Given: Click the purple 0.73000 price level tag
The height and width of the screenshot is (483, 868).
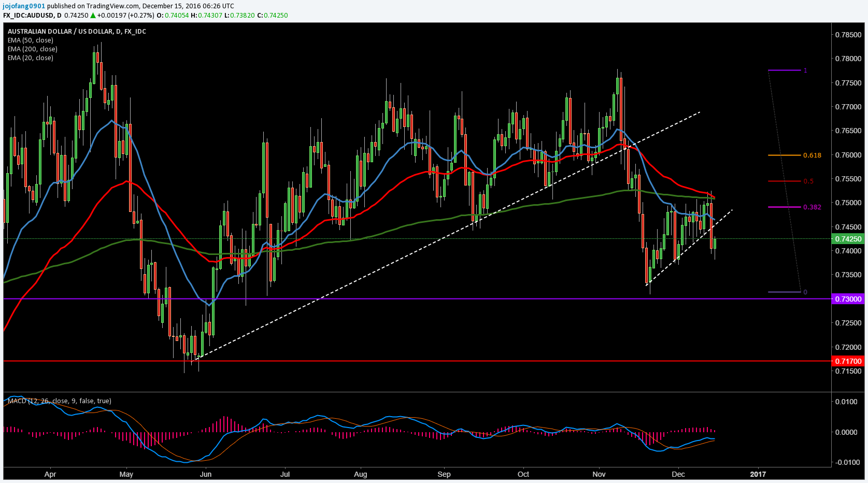Looking at the screenshot, I should tap(848, 299).
